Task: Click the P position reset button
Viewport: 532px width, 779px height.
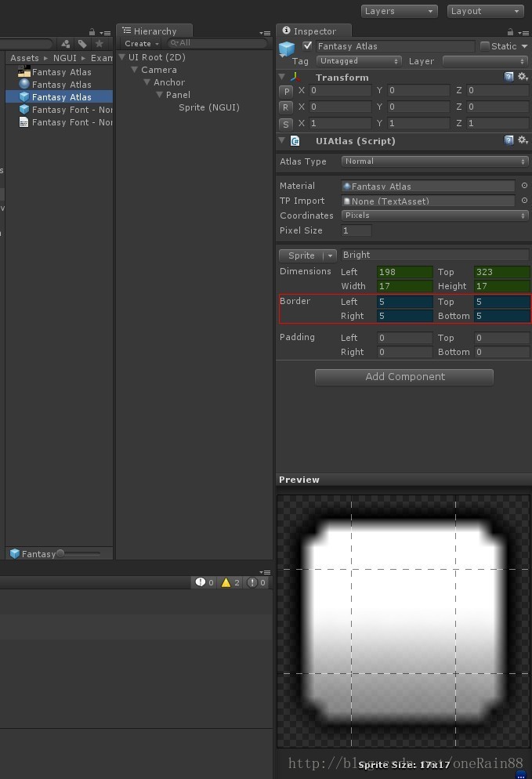Action: [x=286, y=91]
